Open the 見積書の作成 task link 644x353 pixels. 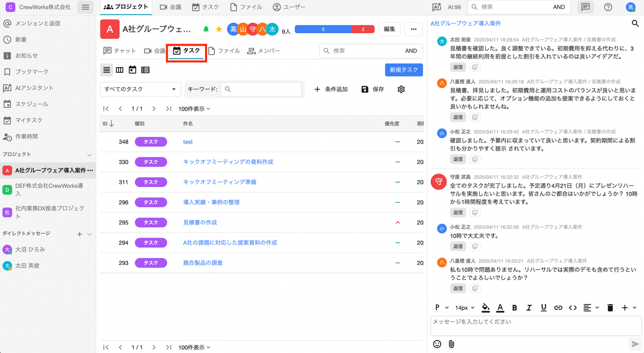tap(200, 222)
